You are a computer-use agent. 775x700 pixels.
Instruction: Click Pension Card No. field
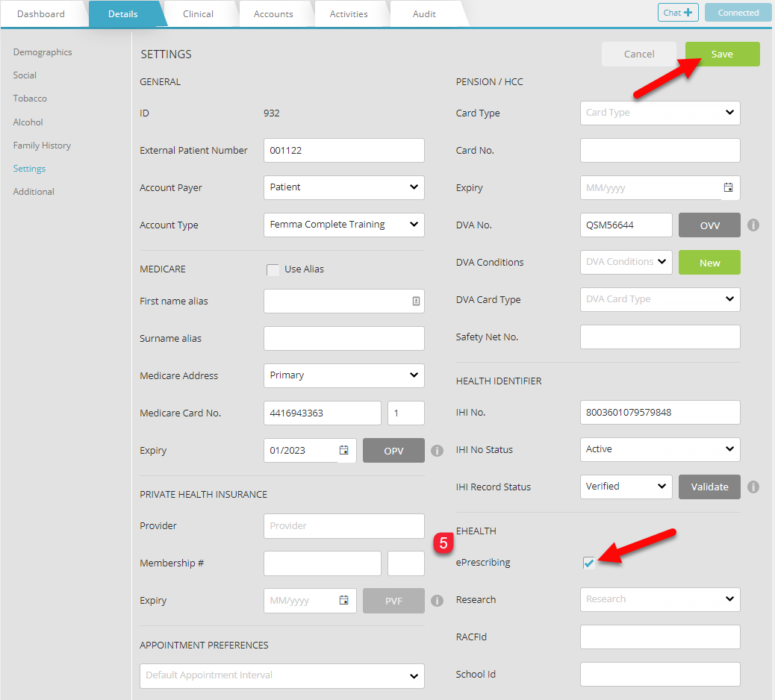(x=660, y=150)
